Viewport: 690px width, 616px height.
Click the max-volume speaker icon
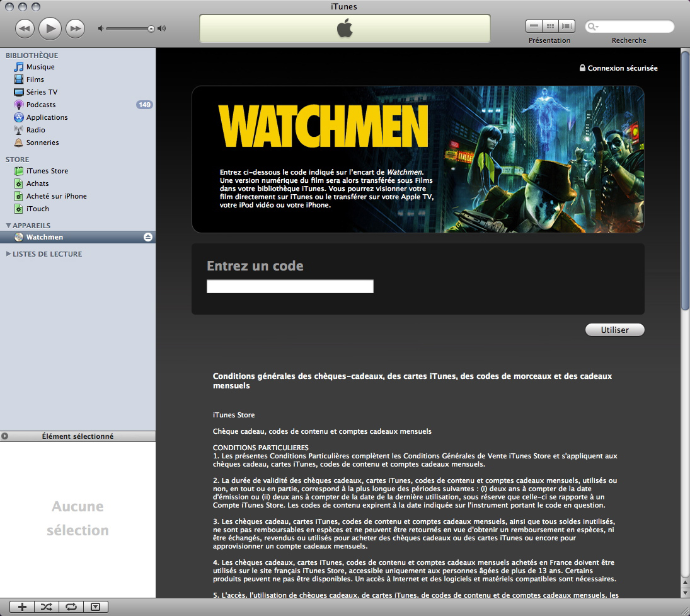coord(162,28)
